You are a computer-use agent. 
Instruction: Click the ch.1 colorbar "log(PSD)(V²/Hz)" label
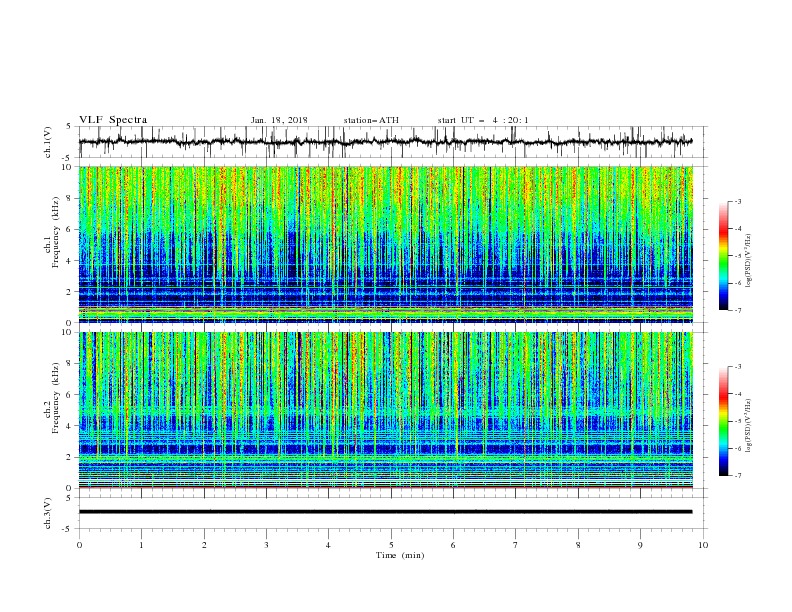(748, 261)
